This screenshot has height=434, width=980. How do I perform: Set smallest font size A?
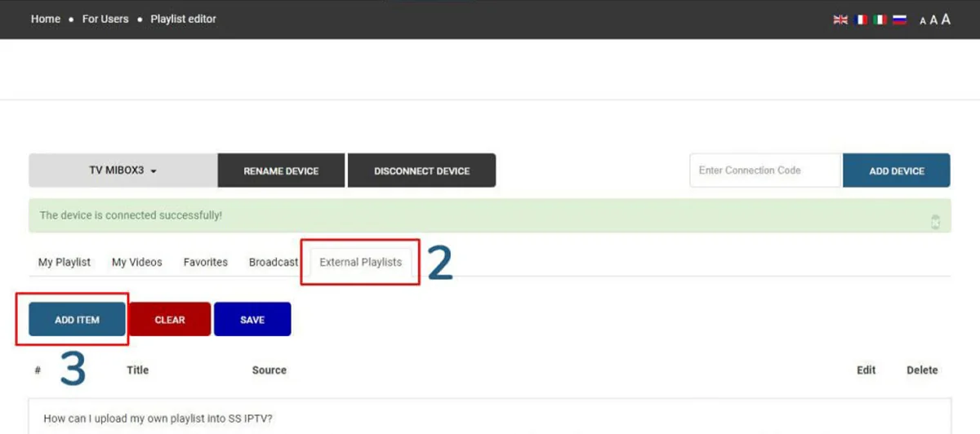pos(923,21)
